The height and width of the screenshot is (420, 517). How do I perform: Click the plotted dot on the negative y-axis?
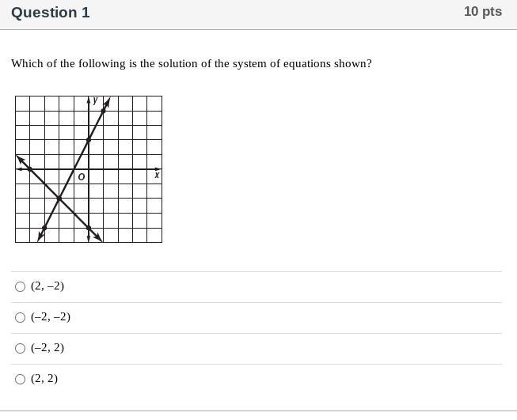[89, 228]
